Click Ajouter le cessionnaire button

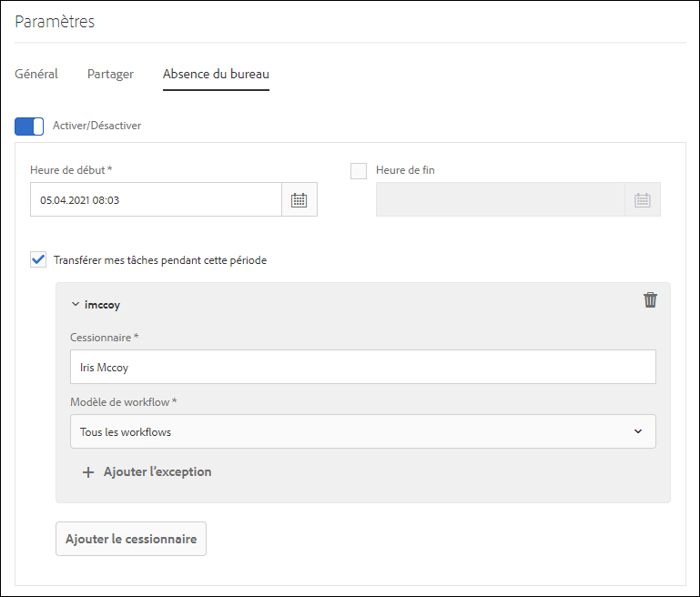[x=131, y=539]
